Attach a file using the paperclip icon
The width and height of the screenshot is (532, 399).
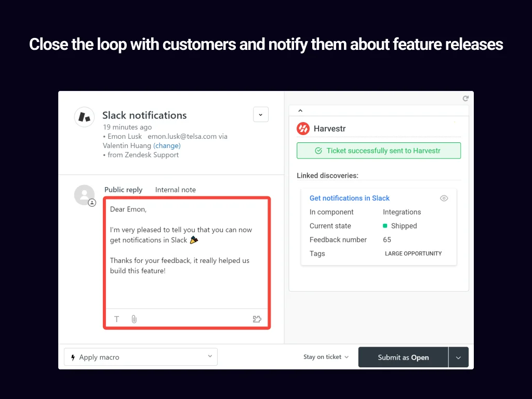[134, 318]
